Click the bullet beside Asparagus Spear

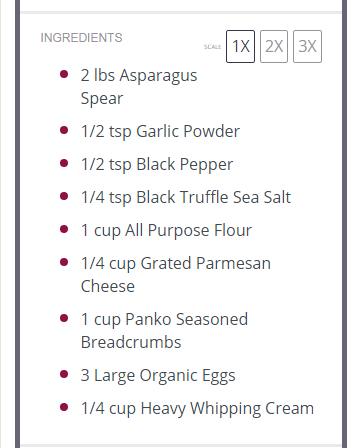[64, 74]
